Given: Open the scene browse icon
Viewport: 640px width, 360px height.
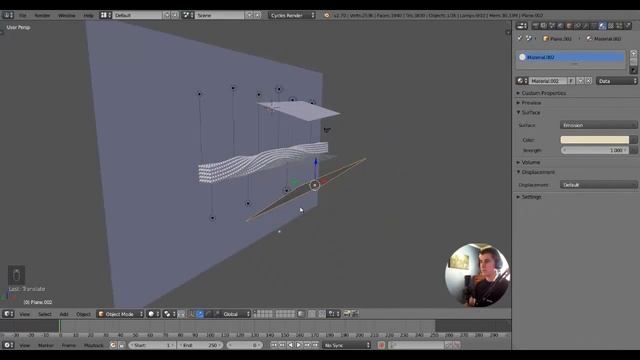Looking at the screenshot, I should 188,15.
